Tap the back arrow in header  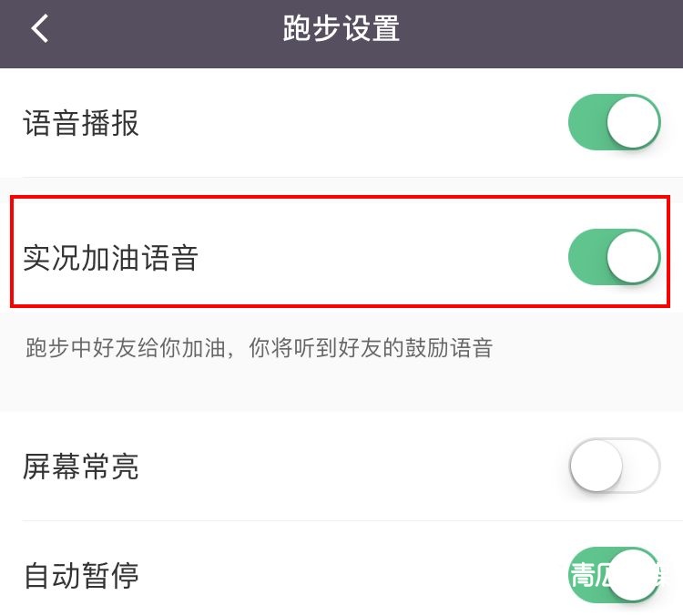pos(39,29)
